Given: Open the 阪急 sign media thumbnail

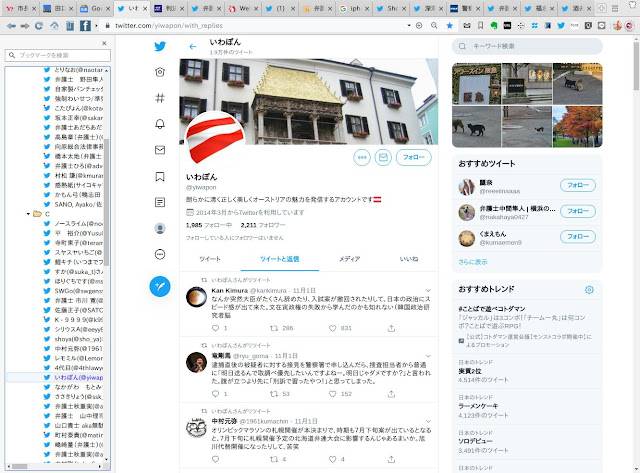Looking at the screenshot, I should click(476, 84).
